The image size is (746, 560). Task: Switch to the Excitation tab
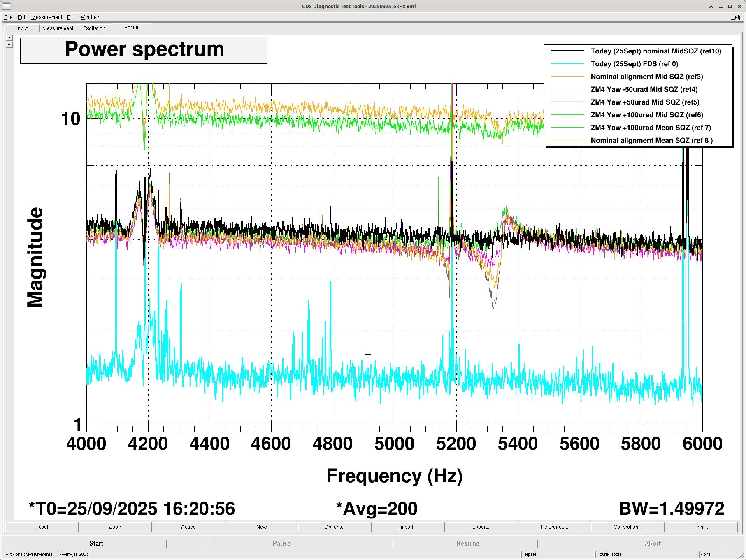point(94,28)
